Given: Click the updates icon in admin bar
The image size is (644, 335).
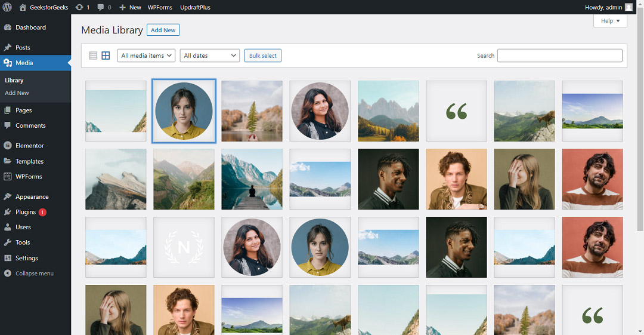Looking at the screenshot, I should [79, 7].
